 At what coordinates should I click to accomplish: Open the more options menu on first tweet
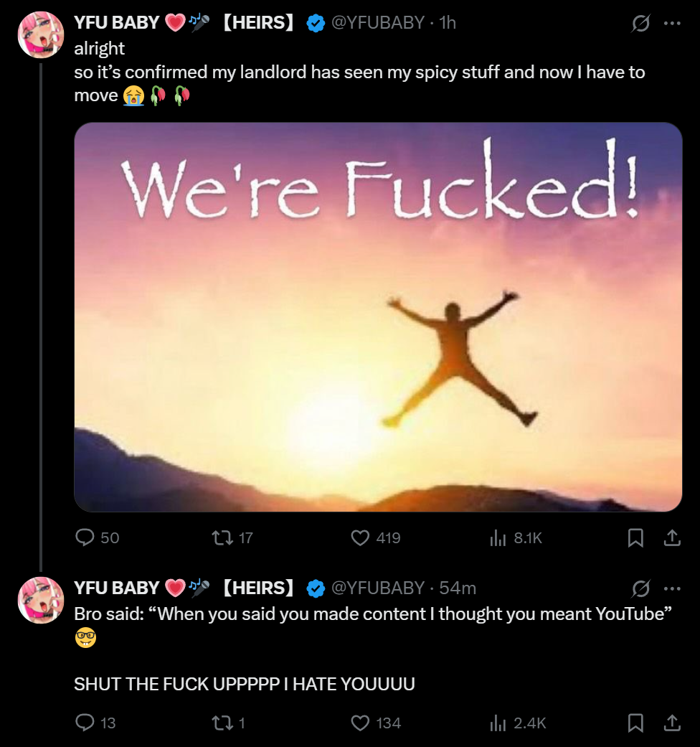672,23
